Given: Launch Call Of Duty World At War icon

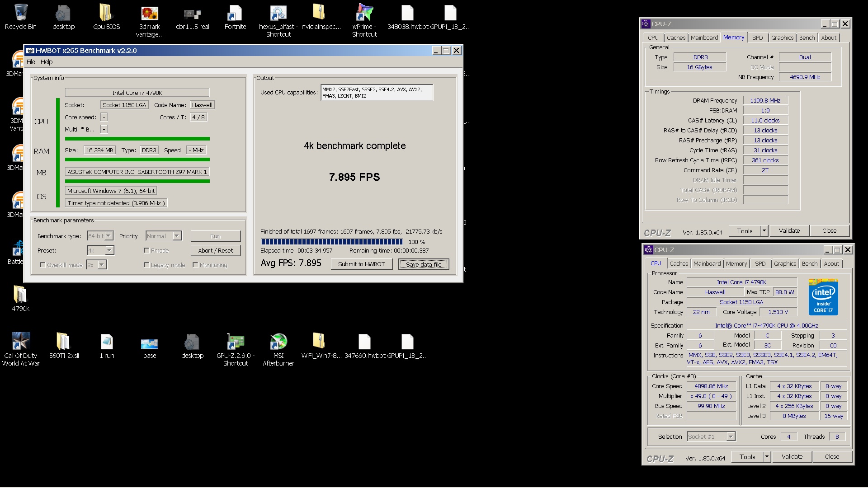Looking at the screenshot, I should (20, 349).
